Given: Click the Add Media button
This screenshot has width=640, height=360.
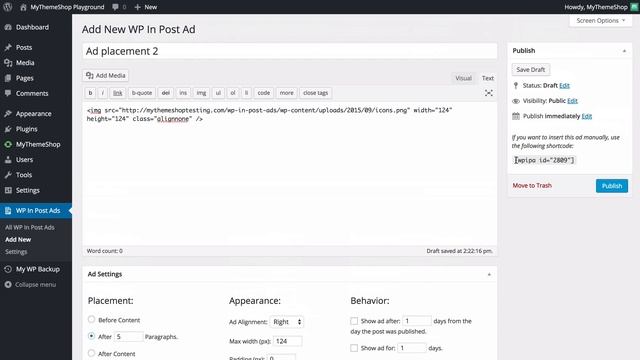Looking at the screenshot, I should pos(106,76).
